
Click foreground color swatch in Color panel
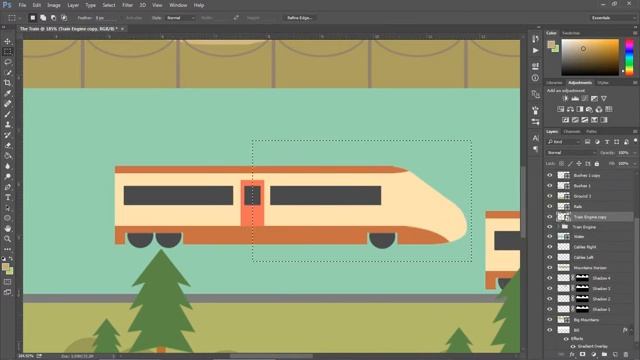click(x=551, y=44)
